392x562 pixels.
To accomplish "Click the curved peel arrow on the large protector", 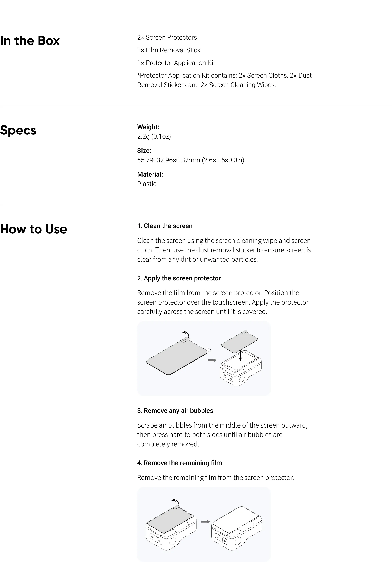I will [186, 333].
